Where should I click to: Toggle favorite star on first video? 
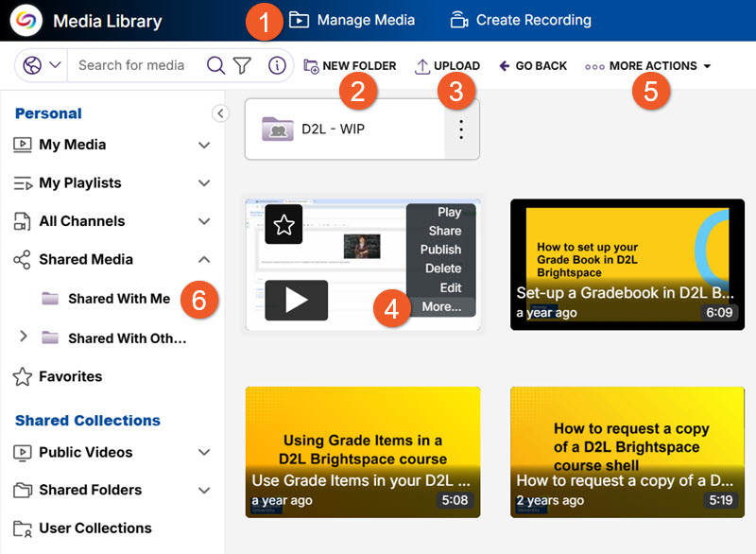[283, 224]
